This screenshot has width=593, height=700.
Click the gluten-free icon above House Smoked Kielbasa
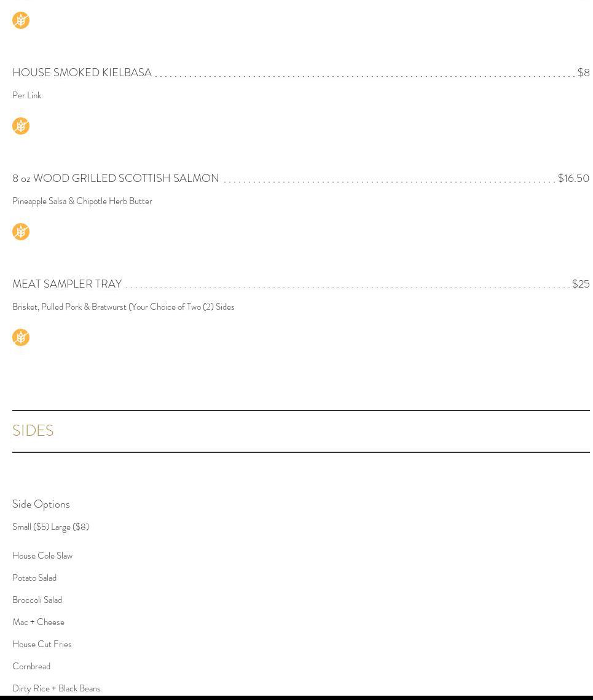tap(21, 20)
